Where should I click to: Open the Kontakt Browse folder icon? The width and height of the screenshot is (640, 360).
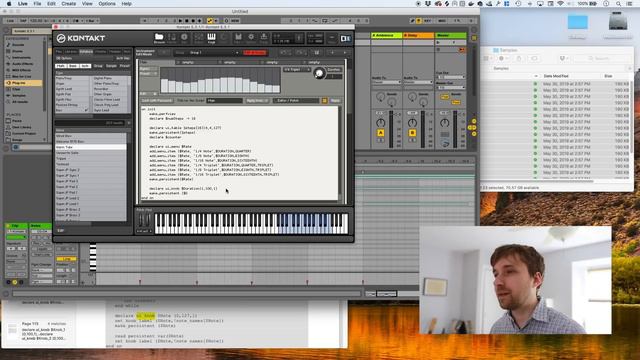[x=159, y=38]
